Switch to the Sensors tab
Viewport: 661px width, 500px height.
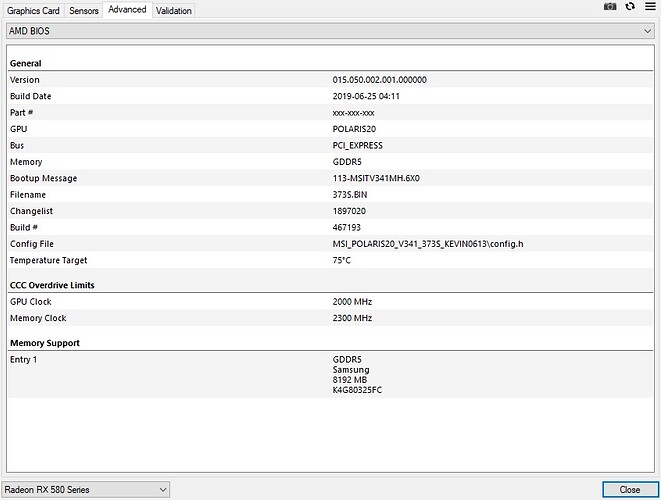[x=83, y=11]
